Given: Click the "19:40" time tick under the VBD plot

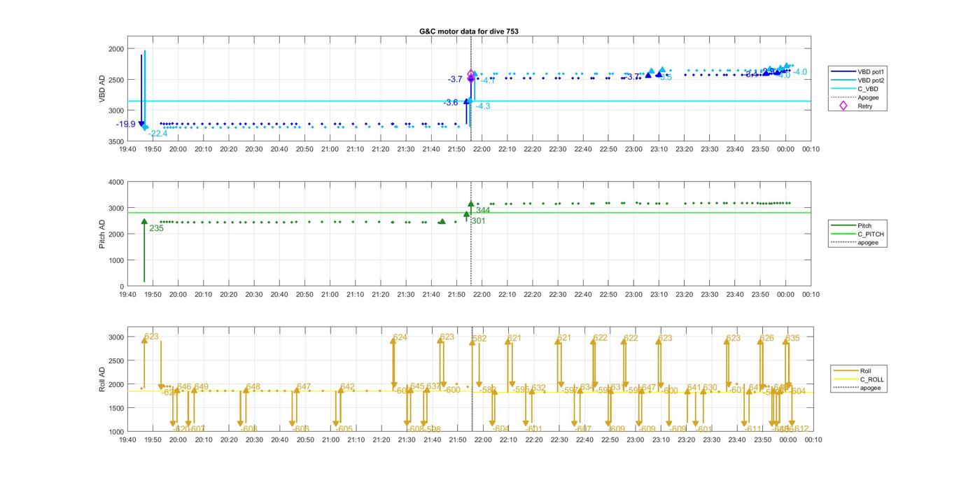Looking at the screenshot, I should [x=127, y=149].
